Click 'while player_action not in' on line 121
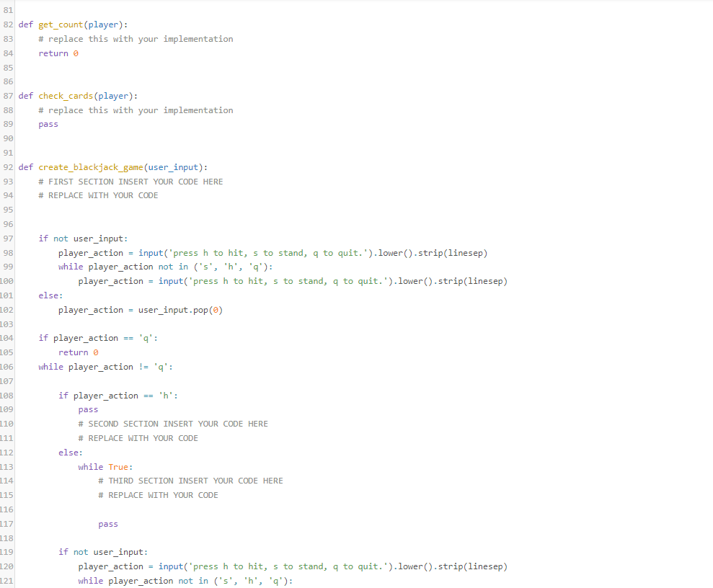 pos(143,581)
